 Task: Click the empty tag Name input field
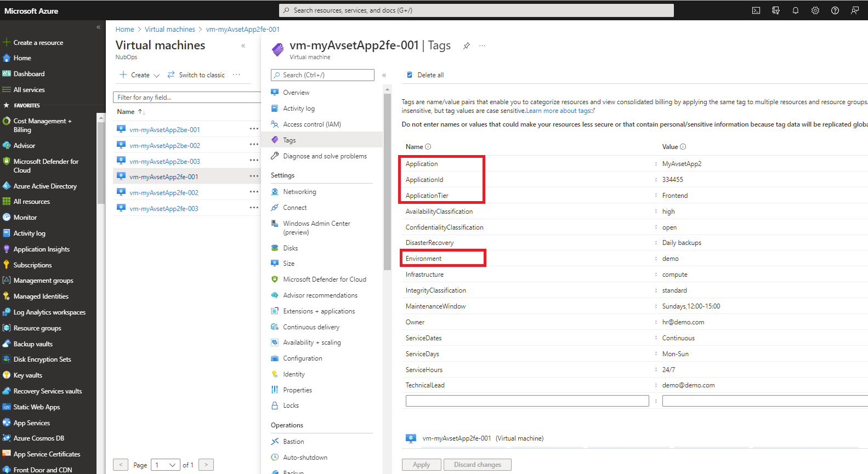527,401
